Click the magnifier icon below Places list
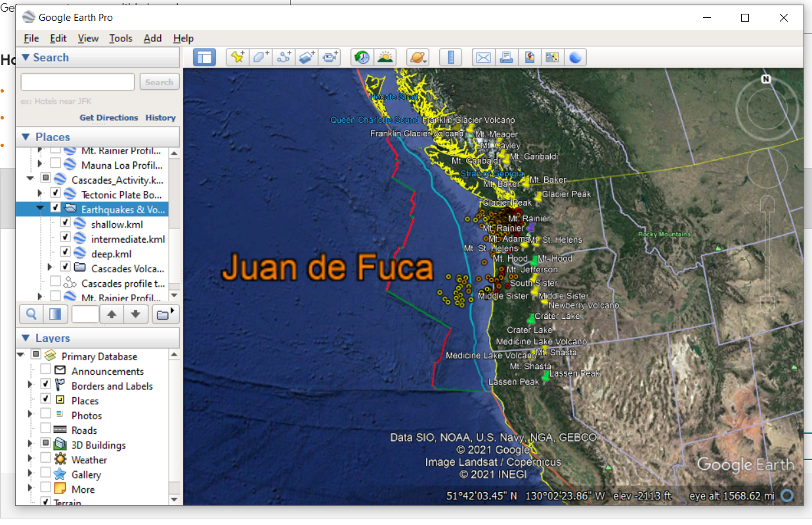Image resolution: width=812 pixels, height=525 pixels. click(32, 314)
